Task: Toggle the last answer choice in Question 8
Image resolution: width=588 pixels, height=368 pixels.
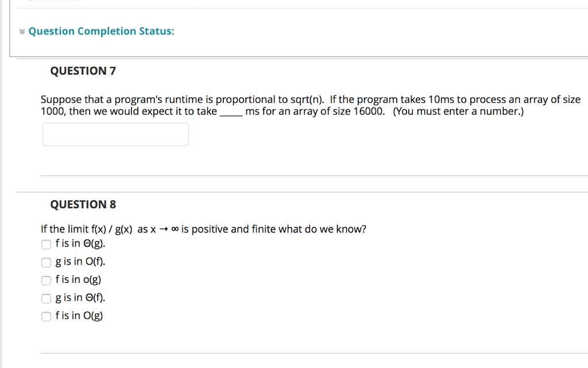Action: tap(46, 316)
